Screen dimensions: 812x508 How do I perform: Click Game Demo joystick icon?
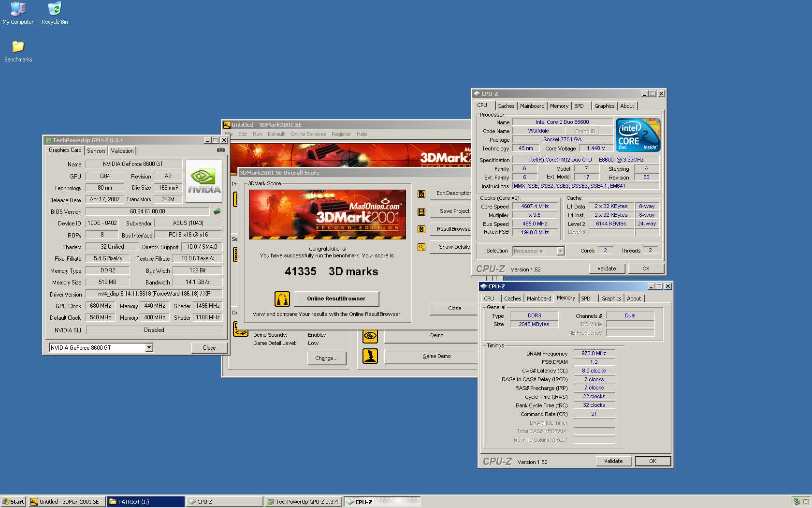point(370,356)
